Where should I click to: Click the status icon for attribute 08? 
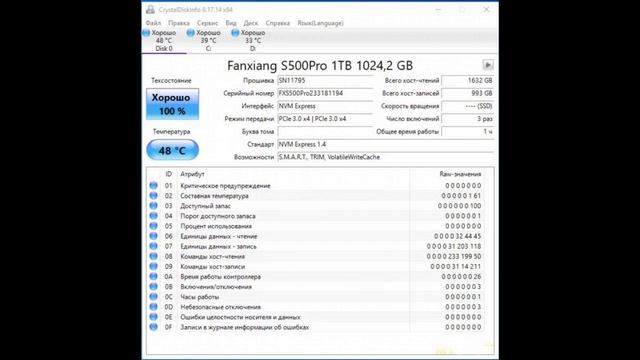[153, 256]
